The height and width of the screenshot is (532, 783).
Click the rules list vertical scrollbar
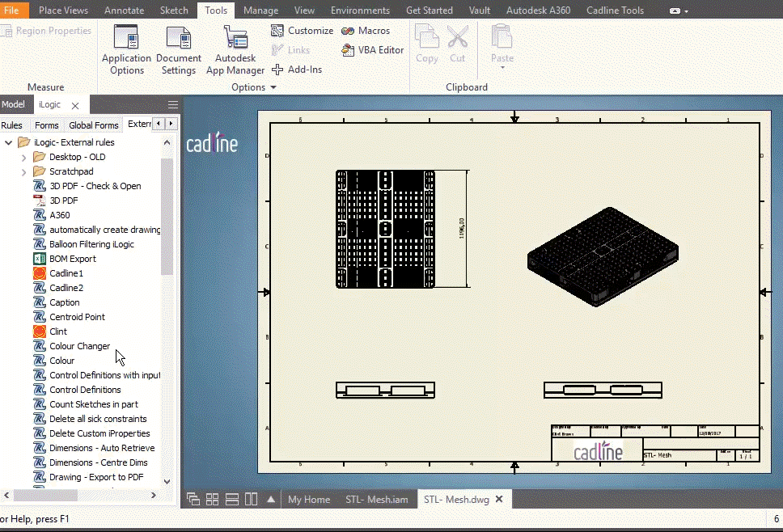(x=167, y=216)
